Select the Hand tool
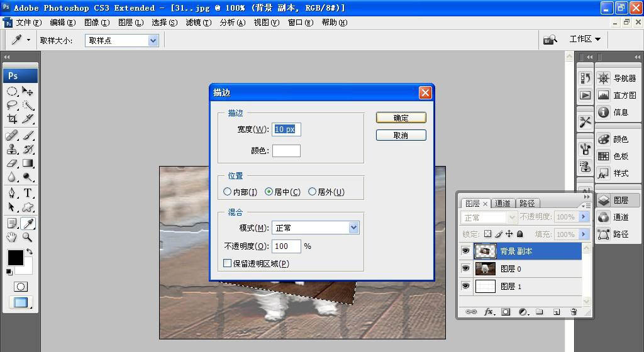Screen dimensions: 644x352 point(12,237)
